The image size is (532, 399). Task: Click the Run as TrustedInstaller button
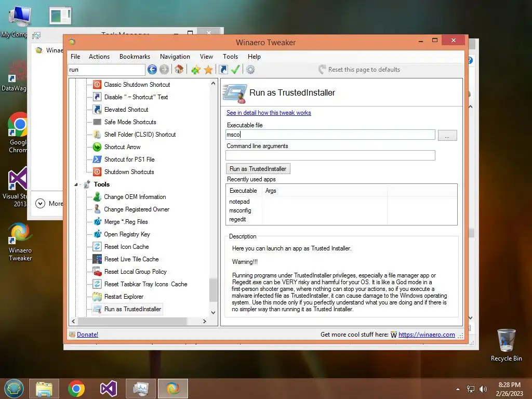(x=258, y=169)
